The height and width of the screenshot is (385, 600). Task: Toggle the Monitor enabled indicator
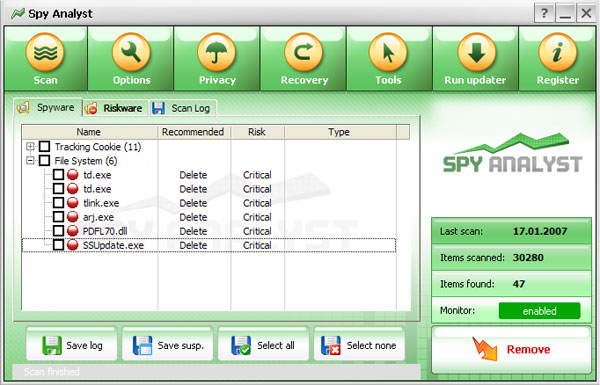[x=540, y=311]
